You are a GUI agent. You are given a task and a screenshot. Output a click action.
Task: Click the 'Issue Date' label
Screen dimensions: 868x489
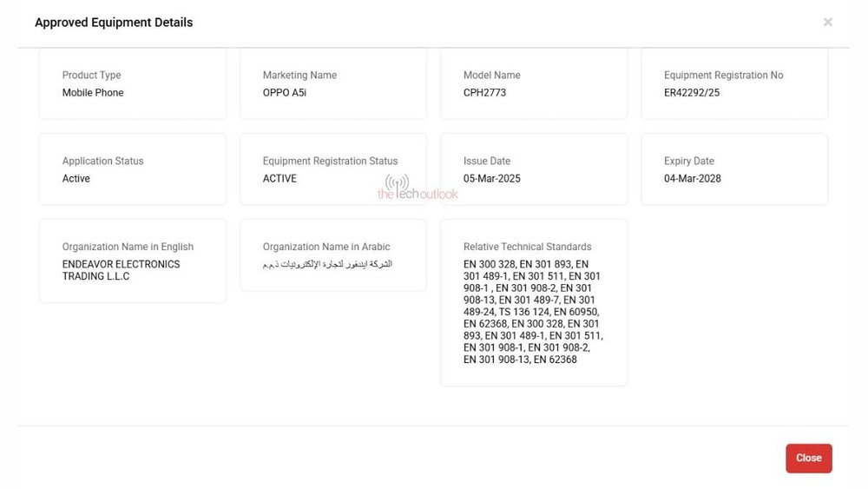coord(487,161)
